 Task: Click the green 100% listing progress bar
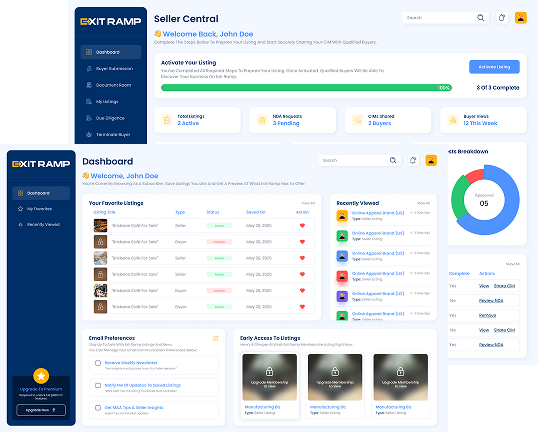click(x=306, y=88)
